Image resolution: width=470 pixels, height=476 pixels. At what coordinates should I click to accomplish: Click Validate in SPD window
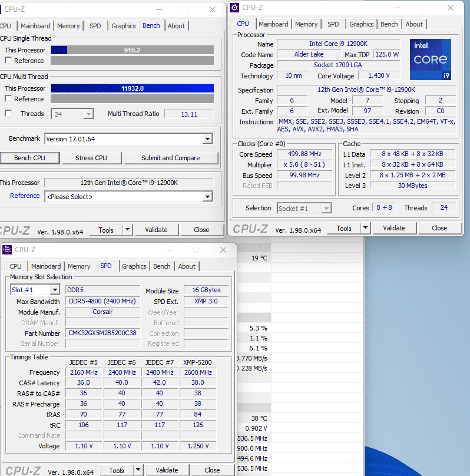coord(167,470)
